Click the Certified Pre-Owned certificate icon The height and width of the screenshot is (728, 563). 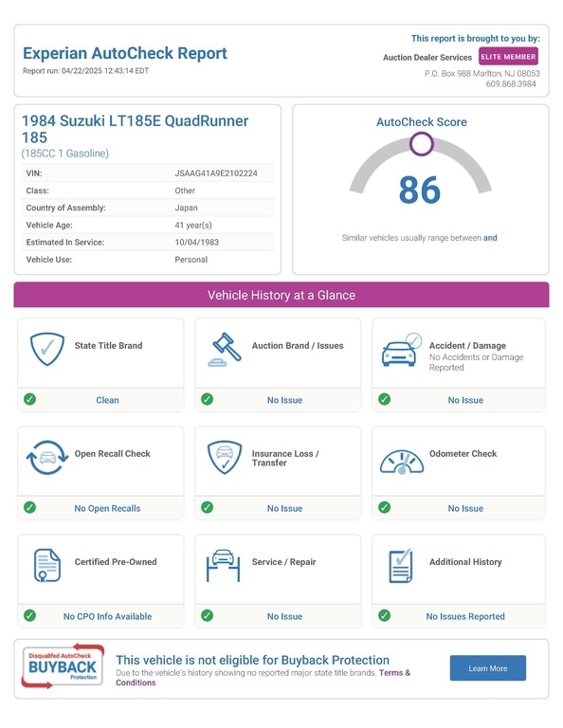point(46,566)
